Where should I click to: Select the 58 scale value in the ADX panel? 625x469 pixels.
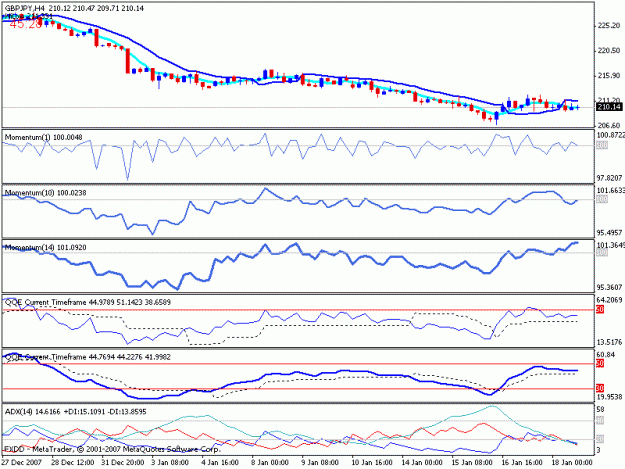(x=601, y=410)
